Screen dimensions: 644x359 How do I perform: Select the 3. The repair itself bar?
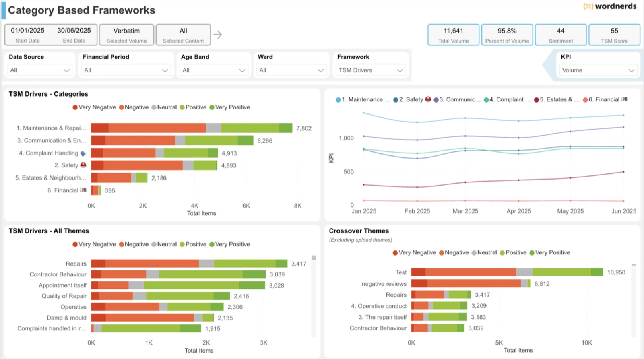[x=439, y=317]
